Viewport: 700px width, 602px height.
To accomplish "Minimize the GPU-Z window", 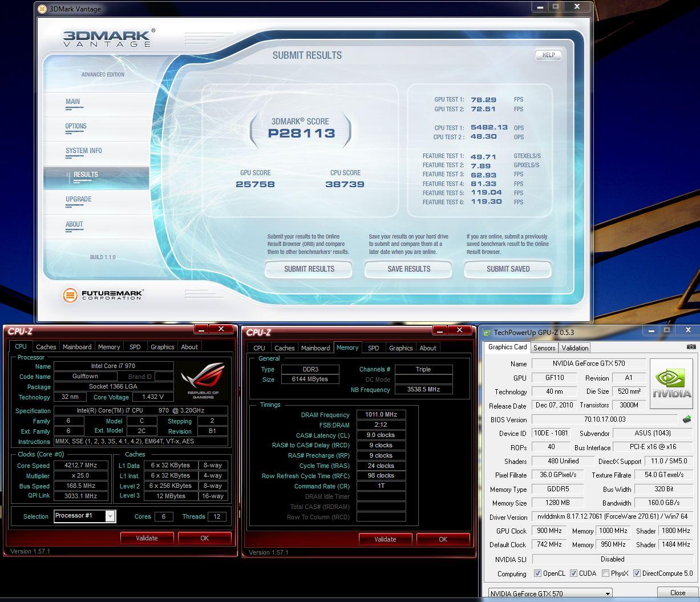I will click(650, 330).
